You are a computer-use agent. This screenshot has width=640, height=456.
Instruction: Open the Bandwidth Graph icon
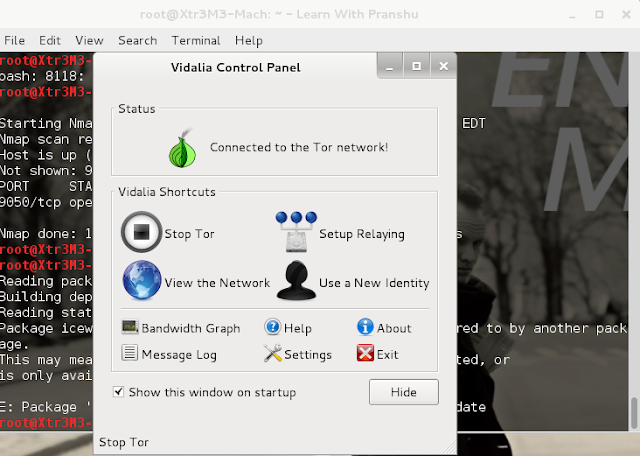point(129,327)
